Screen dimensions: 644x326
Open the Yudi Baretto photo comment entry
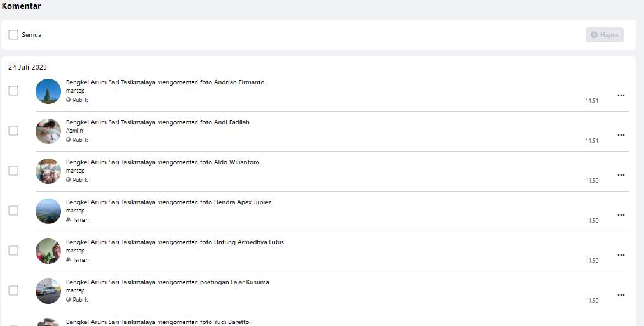[158, 322]
